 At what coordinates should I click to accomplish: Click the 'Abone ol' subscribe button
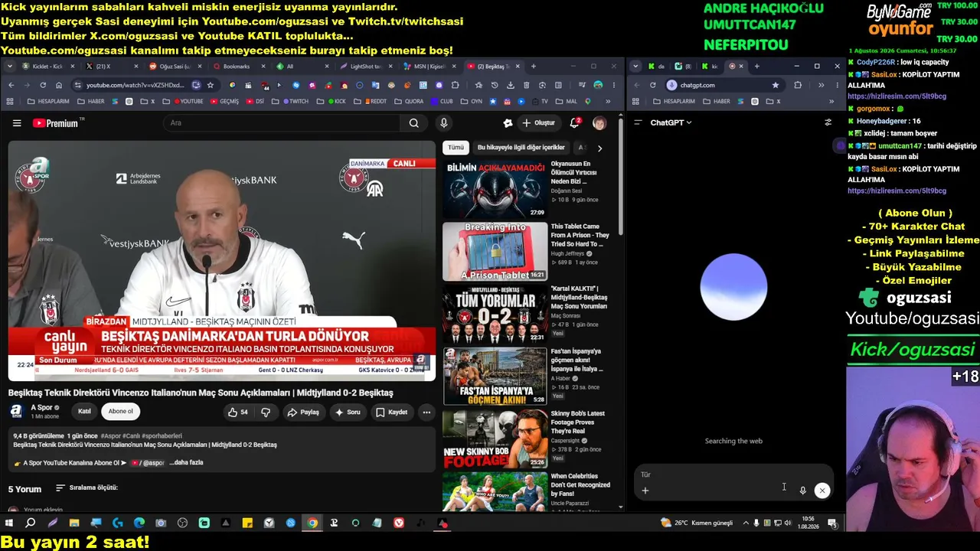click(120, 412)
